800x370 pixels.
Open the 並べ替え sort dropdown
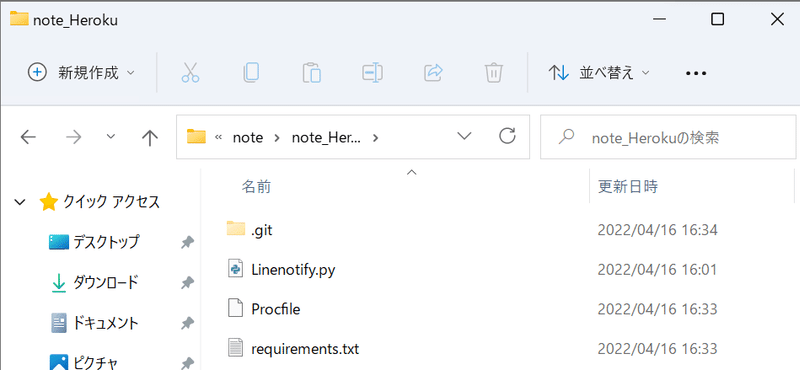coord(599,73)
